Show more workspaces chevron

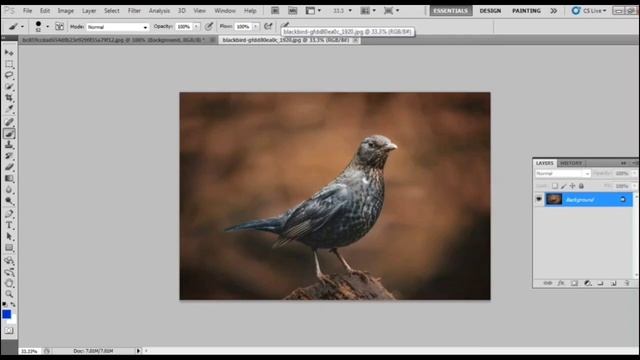click(553, 11)
